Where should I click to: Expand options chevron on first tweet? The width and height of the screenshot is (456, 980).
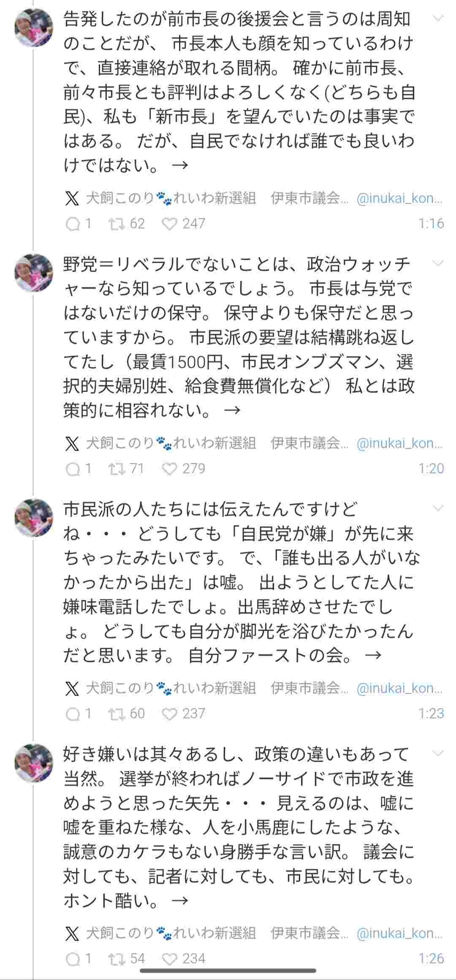coord(439,19)
